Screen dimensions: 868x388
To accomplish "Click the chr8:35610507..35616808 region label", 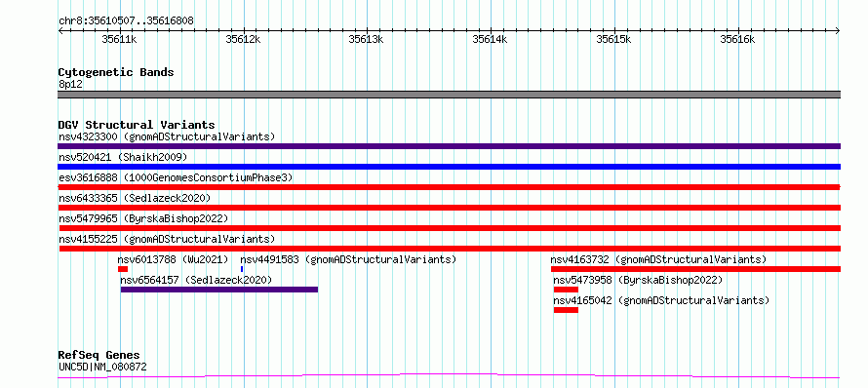I will pos(126,21).
